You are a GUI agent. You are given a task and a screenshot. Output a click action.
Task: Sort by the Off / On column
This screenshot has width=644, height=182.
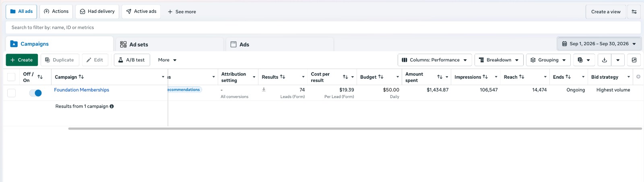click(x=40, y=77)
